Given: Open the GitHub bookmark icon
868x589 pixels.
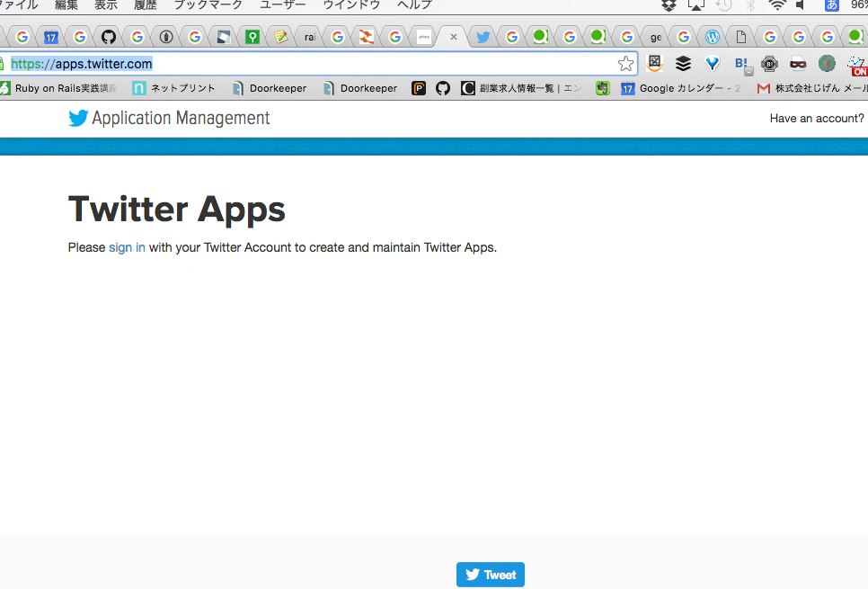Looking at the screenshot, I should tap(442, 88).
